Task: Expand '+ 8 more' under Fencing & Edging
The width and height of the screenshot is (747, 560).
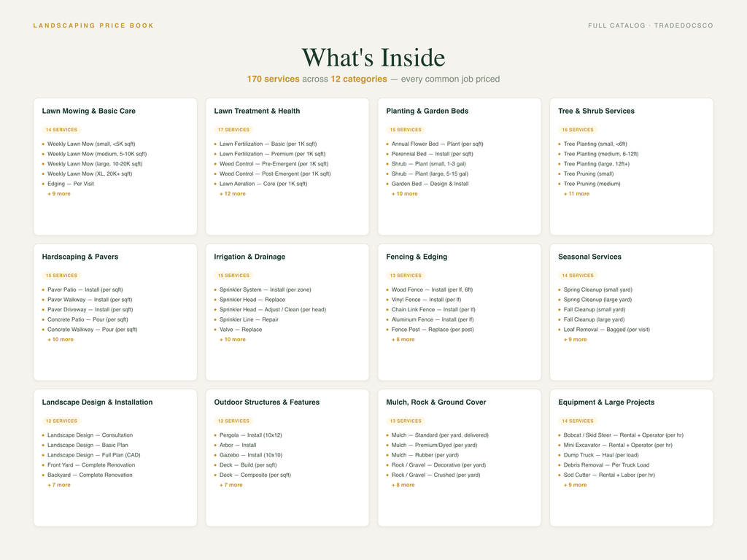Action: pyautogui.click(x=403, y=340)
